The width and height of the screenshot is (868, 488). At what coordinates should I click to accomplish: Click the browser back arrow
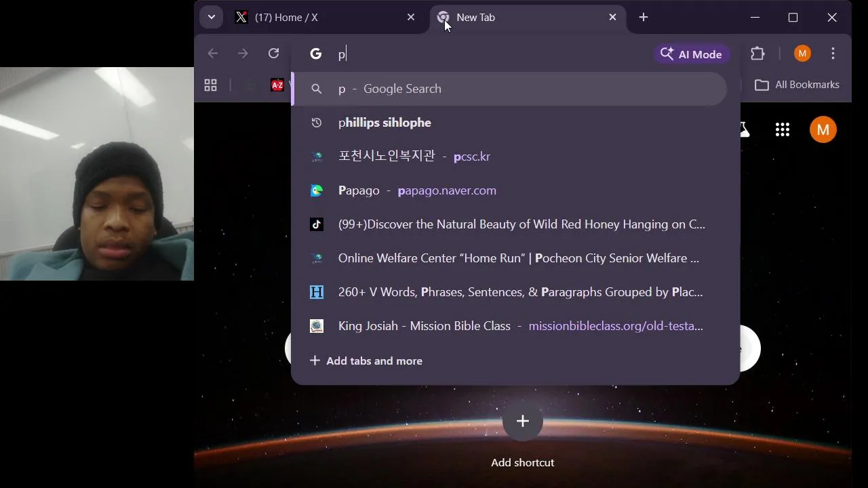213,54
